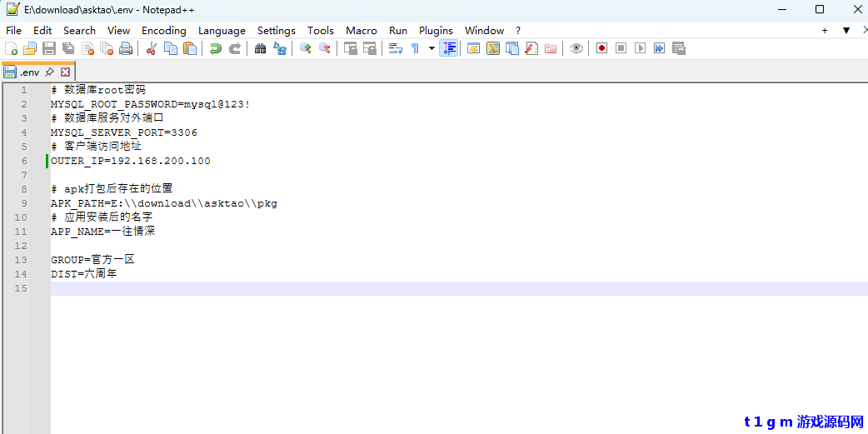Click the Print toolbar icon
This screenshot has height=434, width=868.
click(126, 49)
